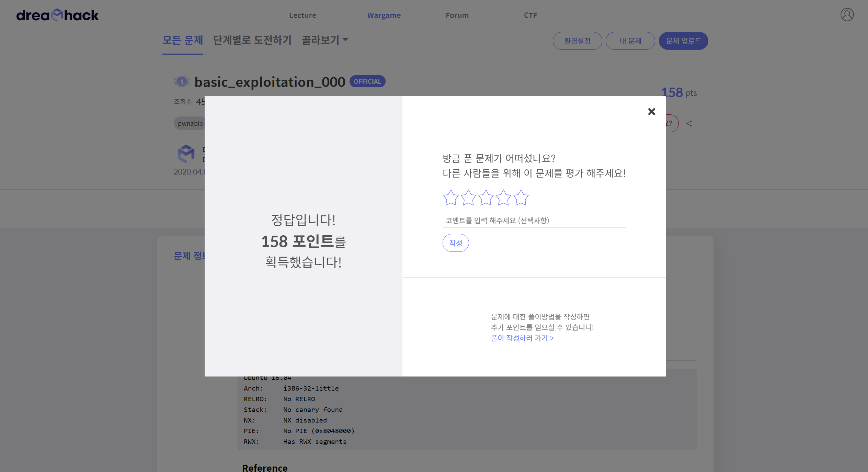Click the share icon
868x472 pixels.
[x=689, y=124]
